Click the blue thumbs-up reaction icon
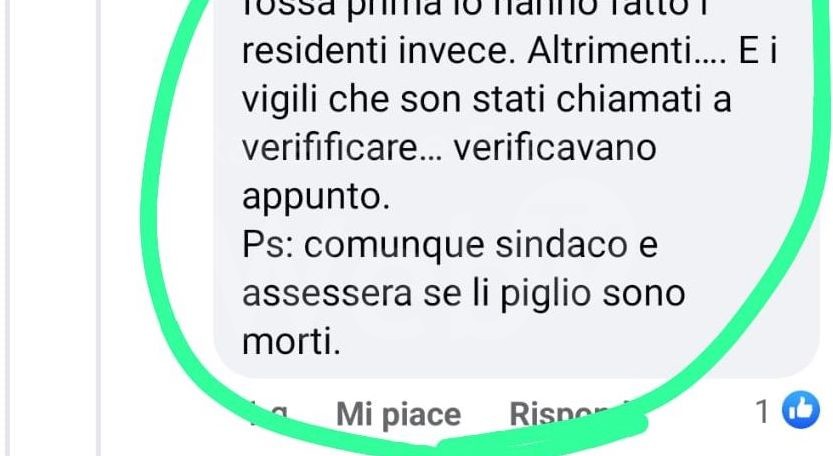 [x=801, y=409]
